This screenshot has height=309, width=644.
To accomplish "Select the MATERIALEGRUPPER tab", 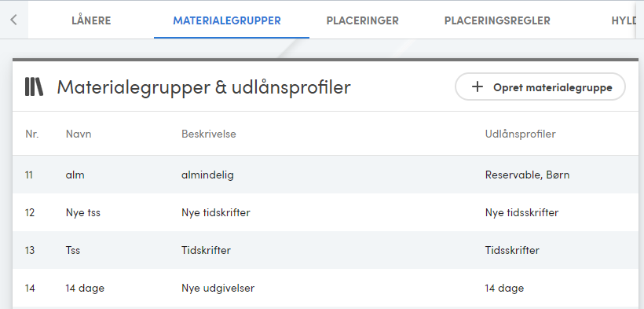I will [227, 20].
